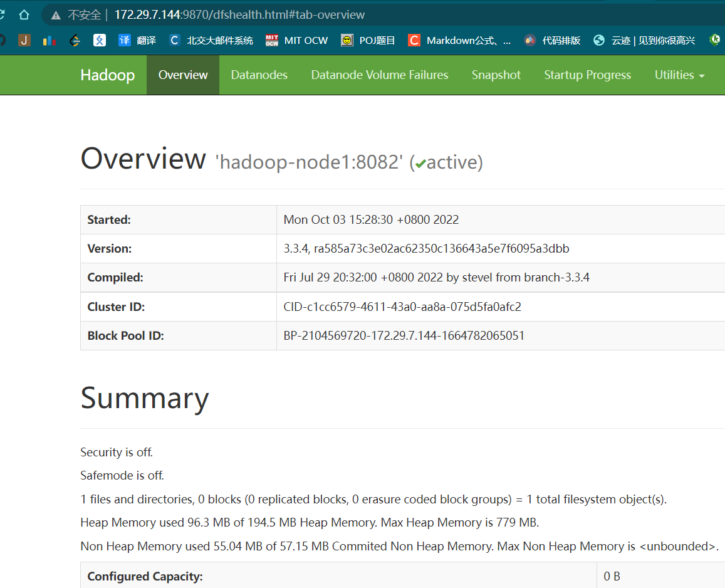The image size is (725, 588).
Task: Click the browser home button
Action: point(24,15)
